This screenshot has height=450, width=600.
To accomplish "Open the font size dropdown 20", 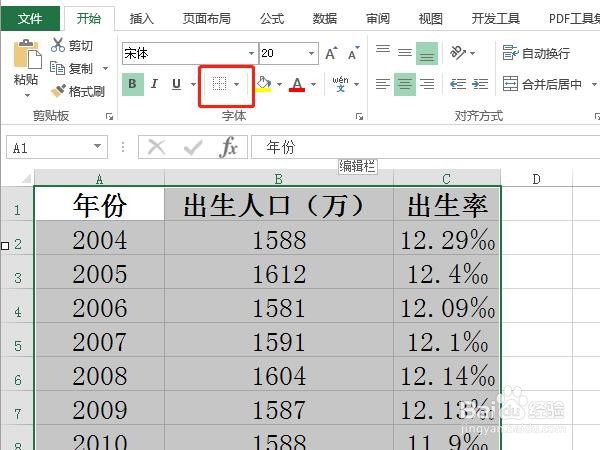I will point(311,53).
